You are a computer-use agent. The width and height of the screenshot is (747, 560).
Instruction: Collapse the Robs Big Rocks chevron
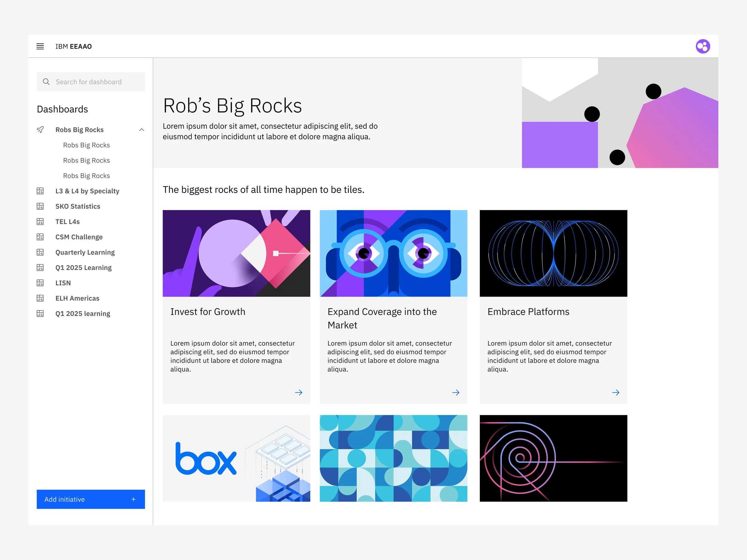pos(142,130)
